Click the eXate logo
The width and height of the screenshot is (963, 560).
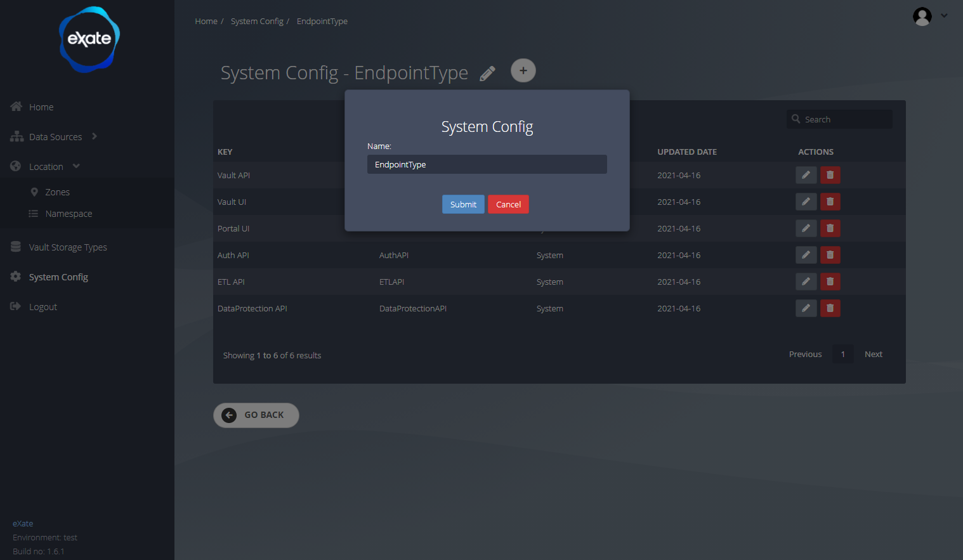click(x=89, y=39)
